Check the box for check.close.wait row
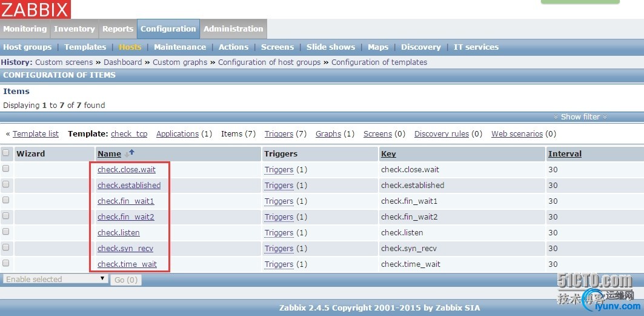The width and height of the screenshot is (644, 316). pyautogui.click(x=5, y=169)
